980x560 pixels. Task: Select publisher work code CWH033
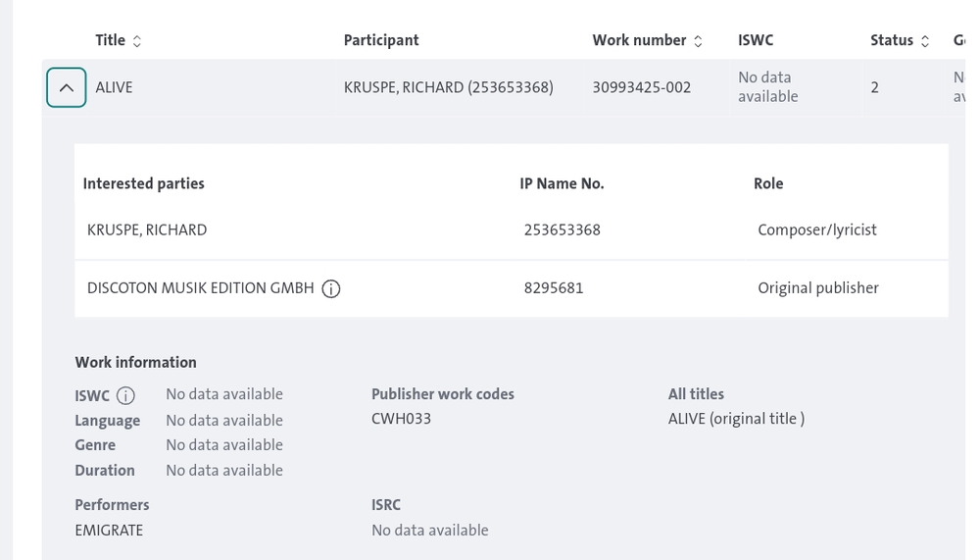401,419
